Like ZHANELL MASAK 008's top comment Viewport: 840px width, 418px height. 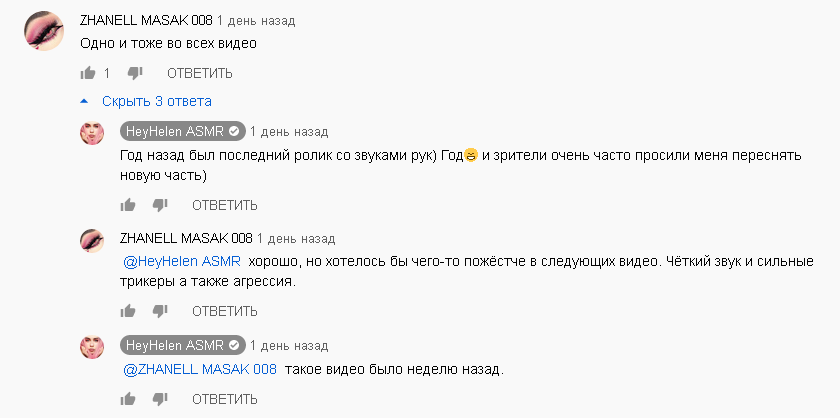pos(88,73)
